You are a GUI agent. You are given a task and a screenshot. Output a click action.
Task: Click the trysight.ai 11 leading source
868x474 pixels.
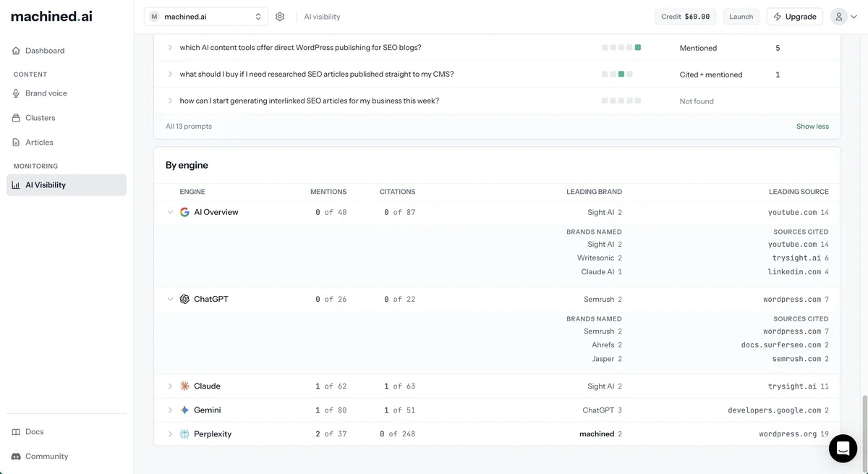pyautogui.click(x=799, y=386)
